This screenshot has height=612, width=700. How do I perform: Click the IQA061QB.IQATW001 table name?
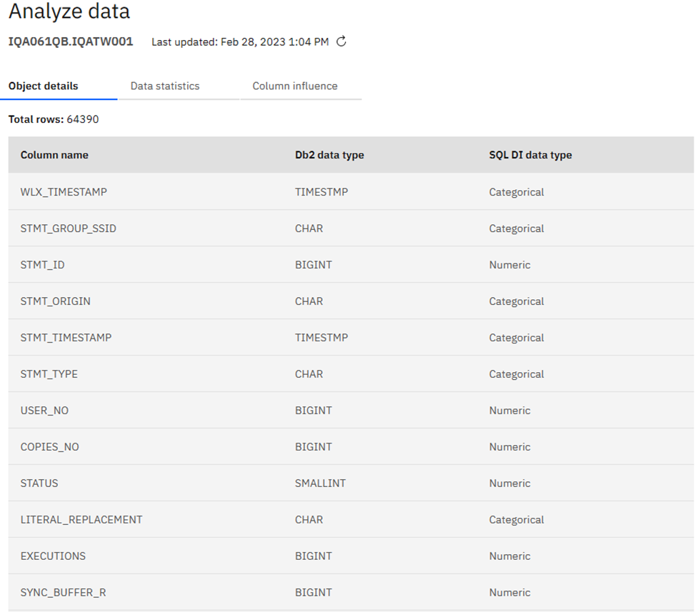point(71,41)
